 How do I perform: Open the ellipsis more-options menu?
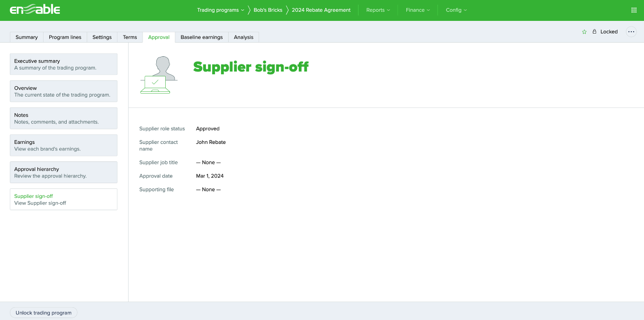pyautogui.click(x=631, y=32)
